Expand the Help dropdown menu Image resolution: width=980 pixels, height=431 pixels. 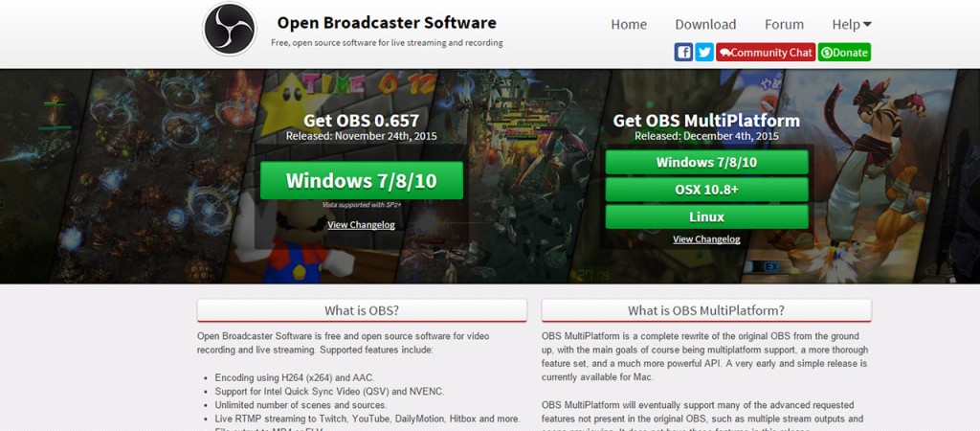point(851,24)
